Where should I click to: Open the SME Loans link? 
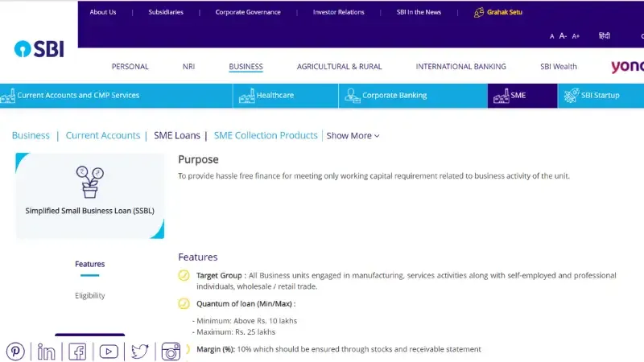pyautogui.click(x=177, y=135)
